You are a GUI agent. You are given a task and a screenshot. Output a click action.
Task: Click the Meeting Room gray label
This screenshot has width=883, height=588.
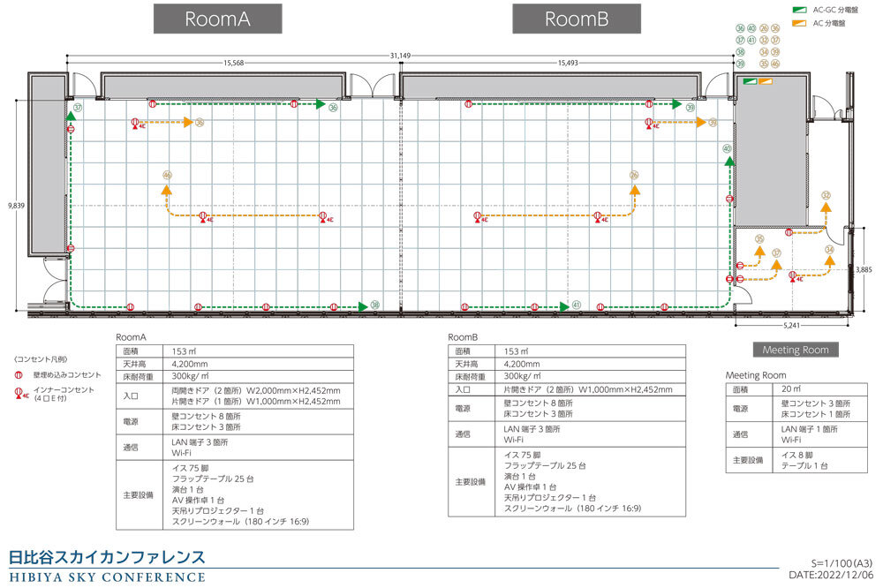(796, 350)
